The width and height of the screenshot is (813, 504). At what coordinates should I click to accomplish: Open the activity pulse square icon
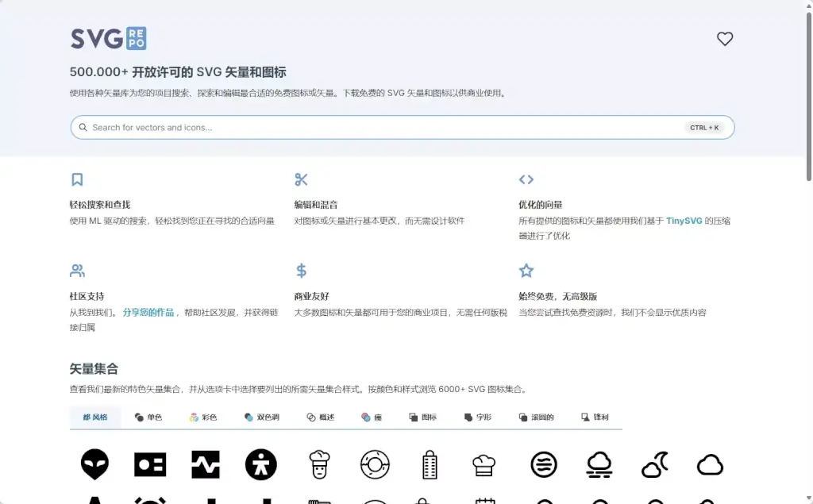tap(206, 464)
